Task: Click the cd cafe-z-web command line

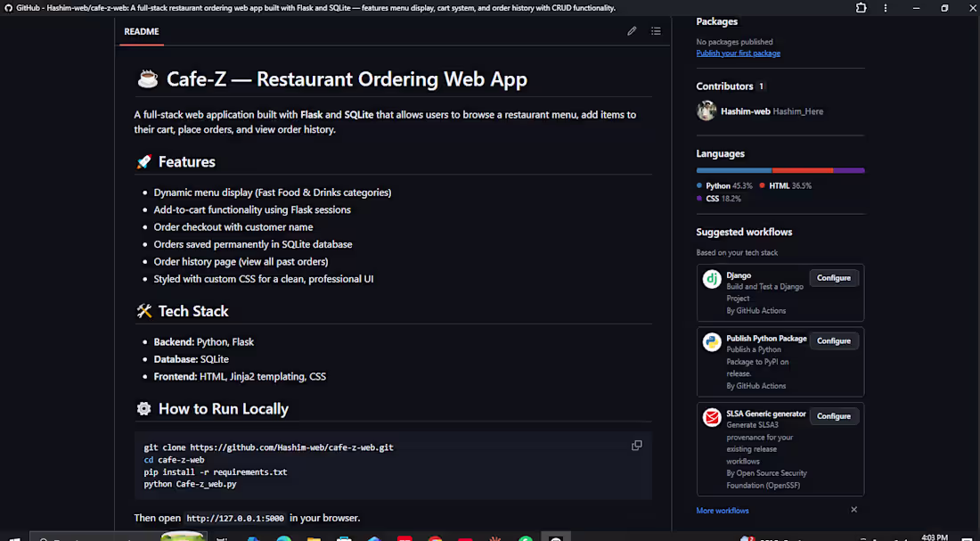Action: click(174, 460)
